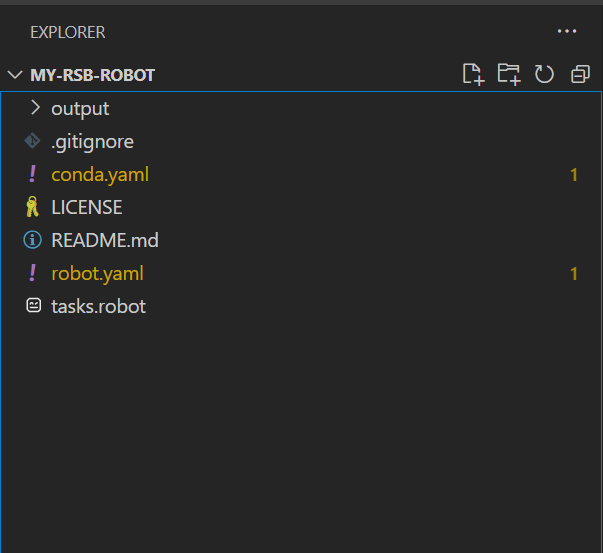The image size is (603, 553).
Task: Click the EXPLORER panel title
Action: [x=68, y=32]
